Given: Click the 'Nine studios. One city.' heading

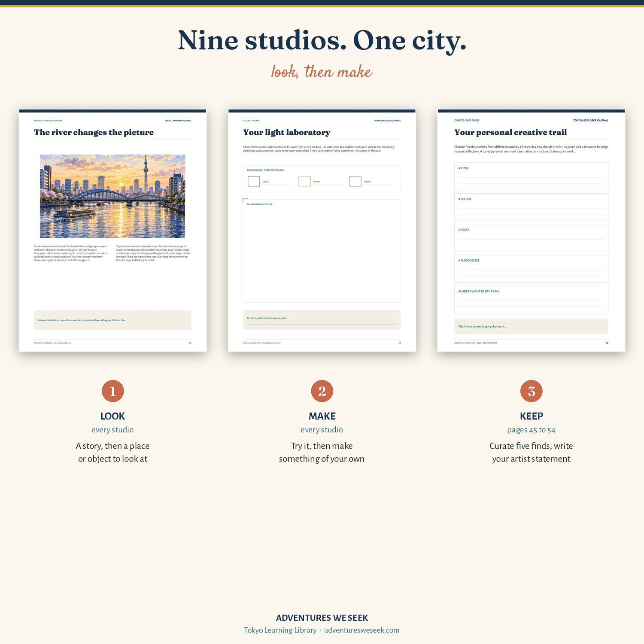Looking at the screenshot, I should coord(322,41).
